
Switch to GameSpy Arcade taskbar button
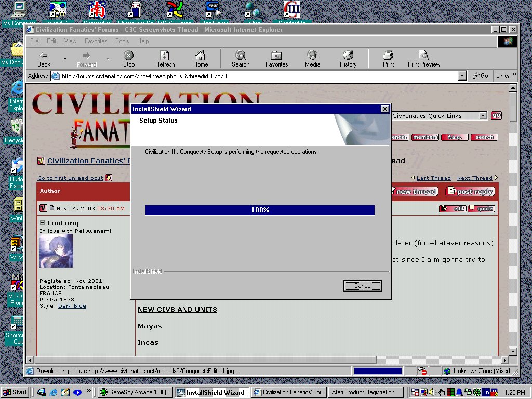coord(136,392)
